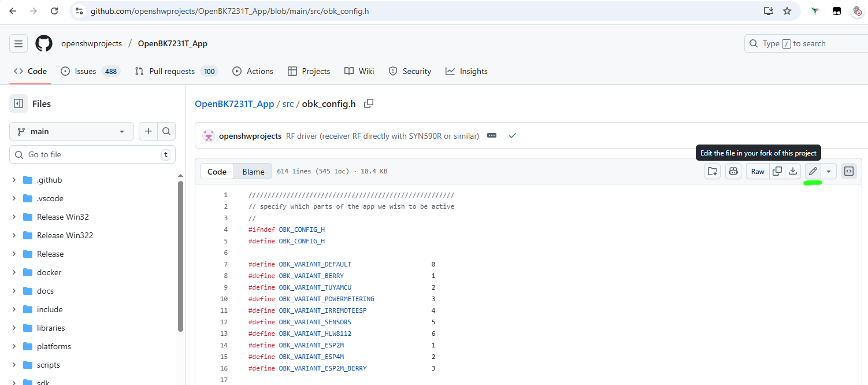This screenshot has height=385, width=868.
Task: Search this repository magnifier icon
Action: point(166,131)
